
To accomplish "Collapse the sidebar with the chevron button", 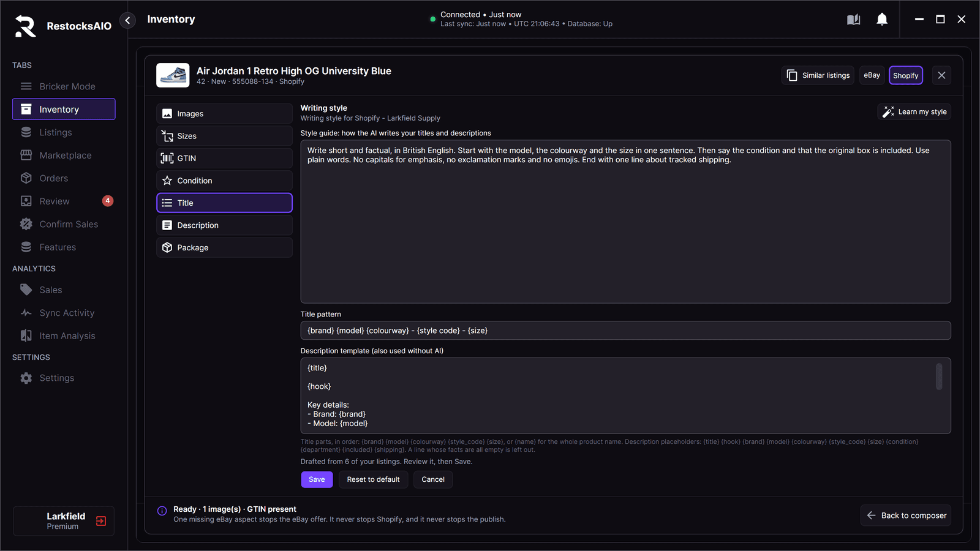I will [x=127, y=20].
